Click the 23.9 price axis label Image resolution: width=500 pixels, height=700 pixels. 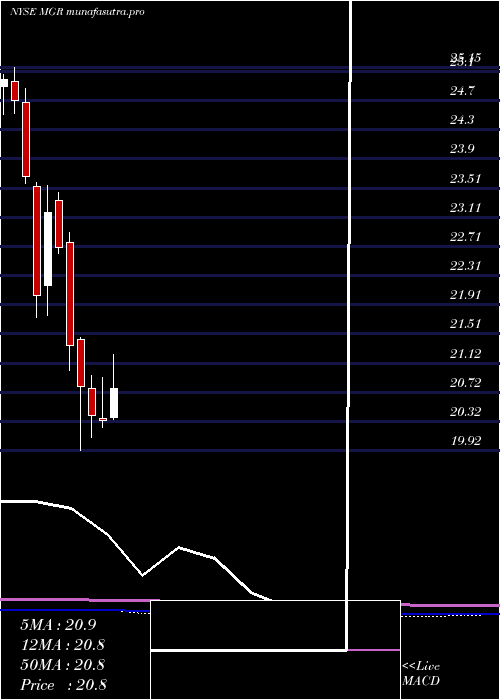coord(462,149)
